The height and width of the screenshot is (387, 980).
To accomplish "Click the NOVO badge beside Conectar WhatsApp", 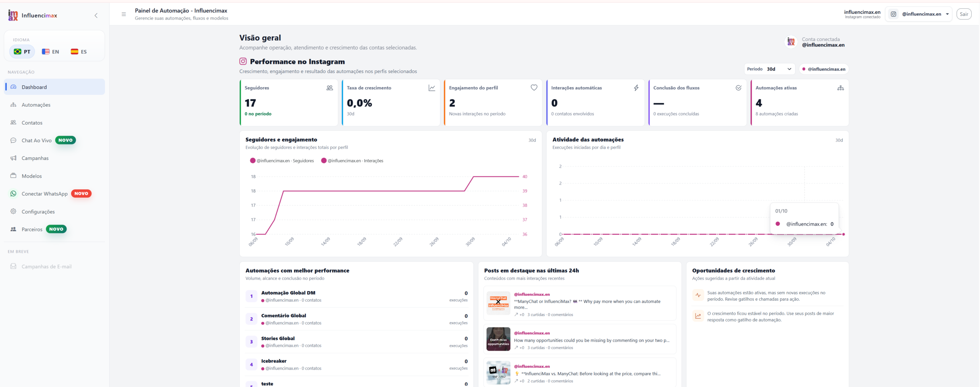I will pos(81,193).
